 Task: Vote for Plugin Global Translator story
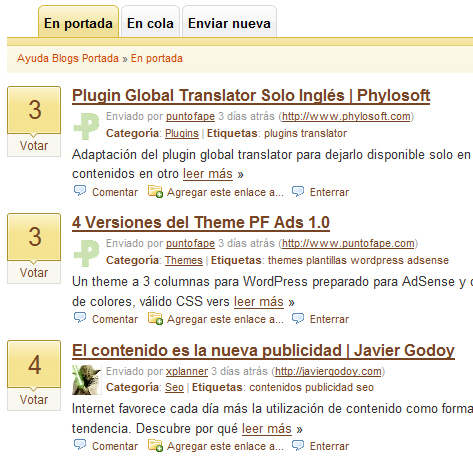pos(34,146)
